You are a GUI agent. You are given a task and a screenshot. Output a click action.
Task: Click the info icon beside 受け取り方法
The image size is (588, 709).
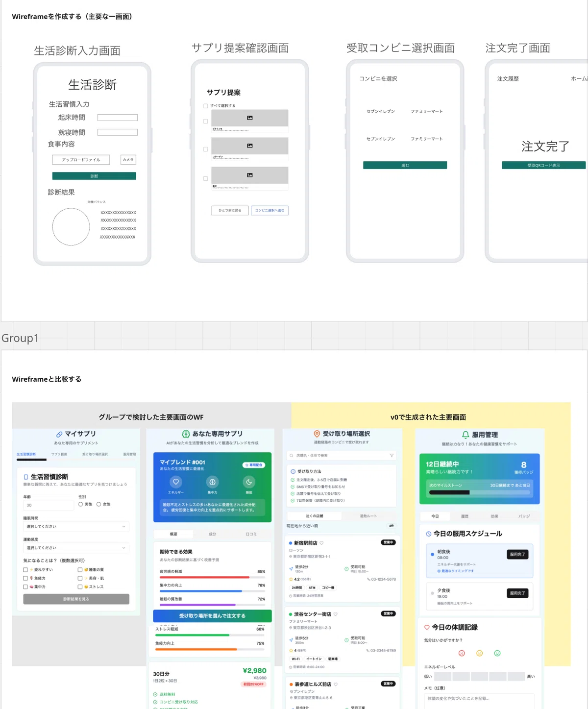pos(293,471)
